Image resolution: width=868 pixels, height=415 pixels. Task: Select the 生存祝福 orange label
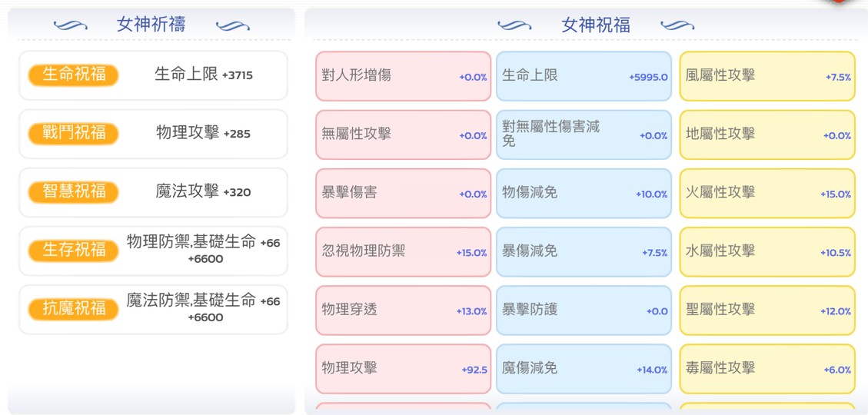[74, 250]
